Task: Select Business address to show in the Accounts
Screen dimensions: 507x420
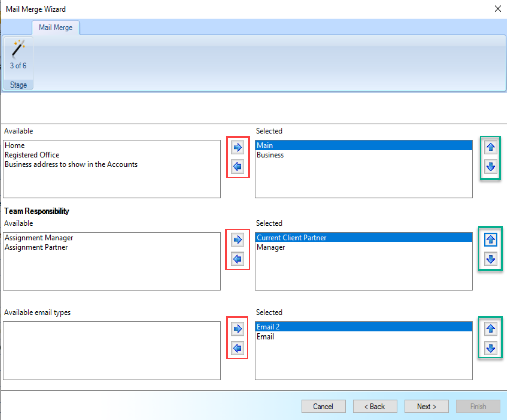Action: pyautogui.click(x=111, y=164)
